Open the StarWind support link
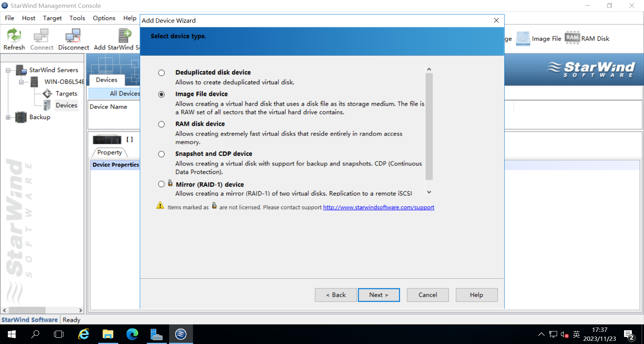Screen dimensions: 644x344 [378, 207]
